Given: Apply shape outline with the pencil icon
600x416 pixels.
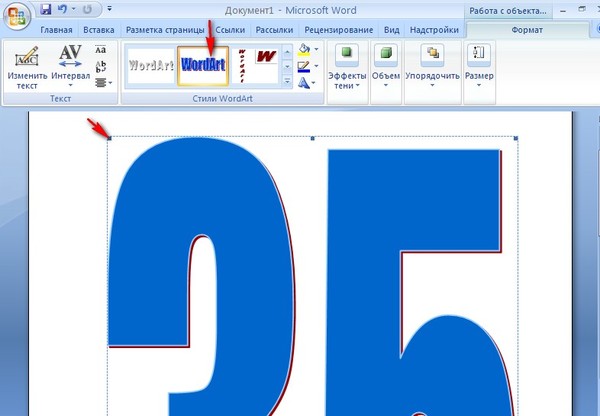Looking at the screenshot, I should point(304,67).
